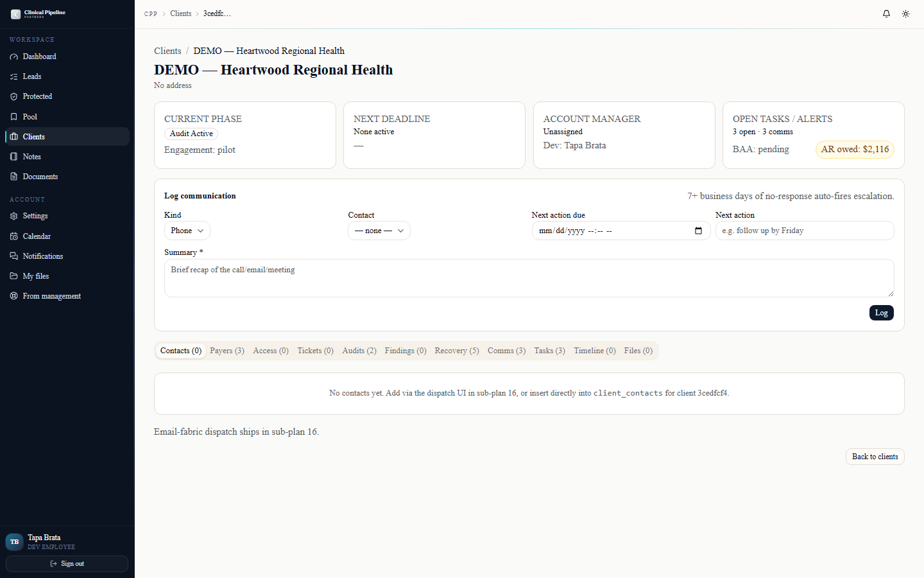Screen dimensions: 924x578
Task: Click the Clinical Pipeline logo icon
Action: (x=15, y=13)
